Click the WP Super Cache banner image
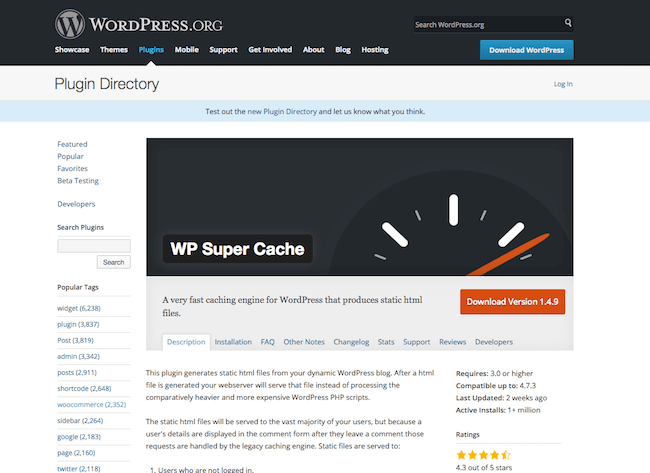The height and width of the screenshot is (473, 650). click(x=360, y=207)
